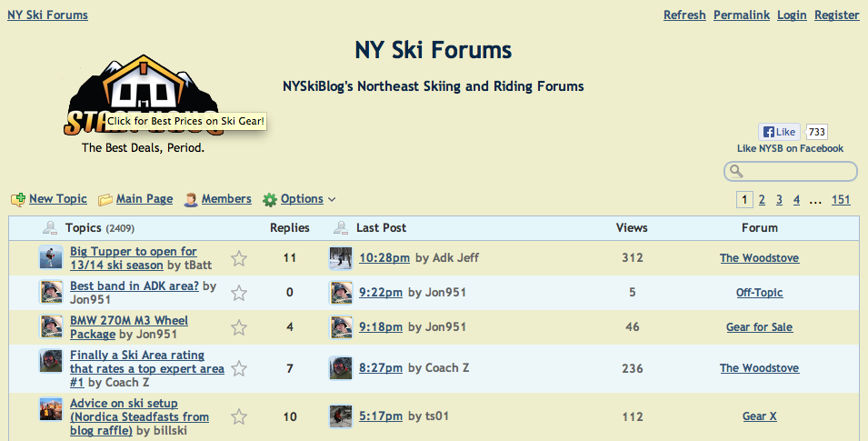Open the ellipsis page selector
Screen dimensions: 868x441
(815, 200)
